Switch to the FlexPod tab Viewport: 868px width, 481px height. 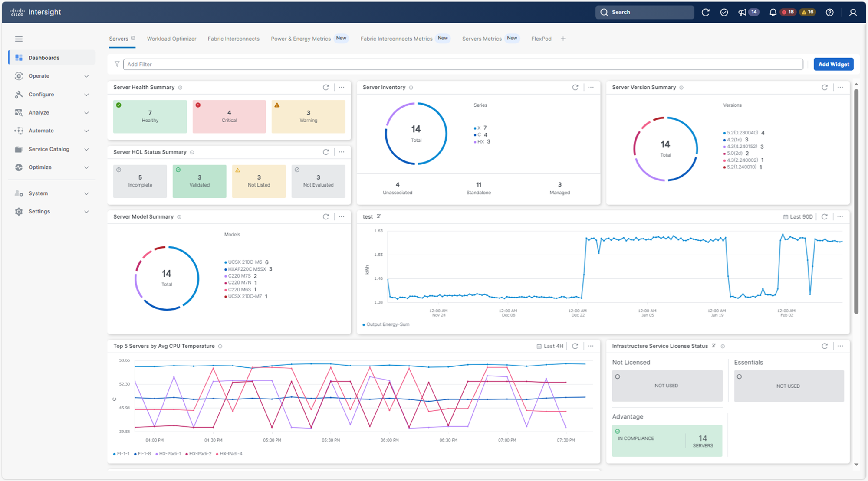click(541, 39)
